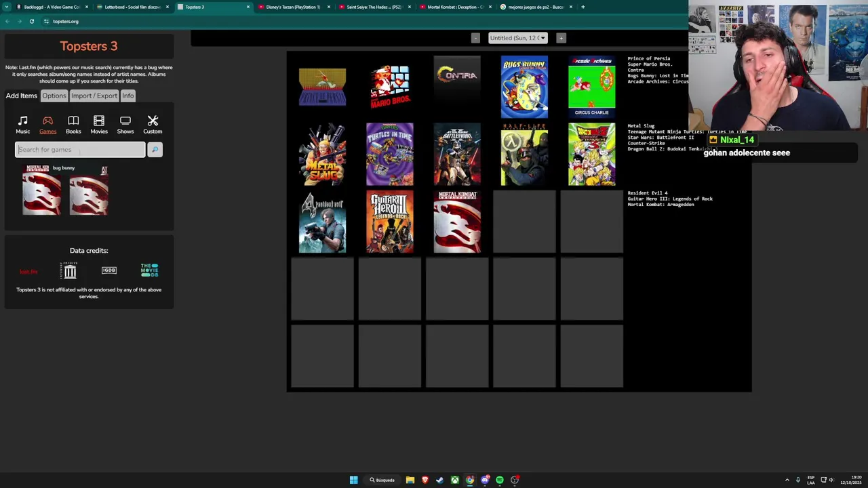Open The Movie DB credit logo
The width and height of the screenshot is (868, 488).
pyautogui.click(x=149, y=270)
